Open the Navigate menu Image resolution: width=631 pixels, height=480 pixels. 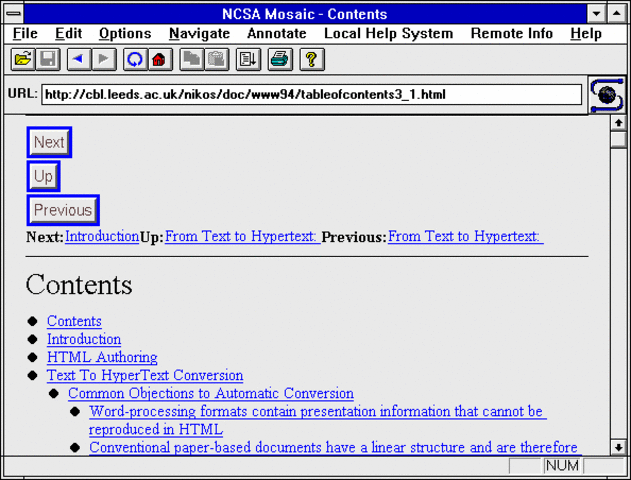click(199, 33)
